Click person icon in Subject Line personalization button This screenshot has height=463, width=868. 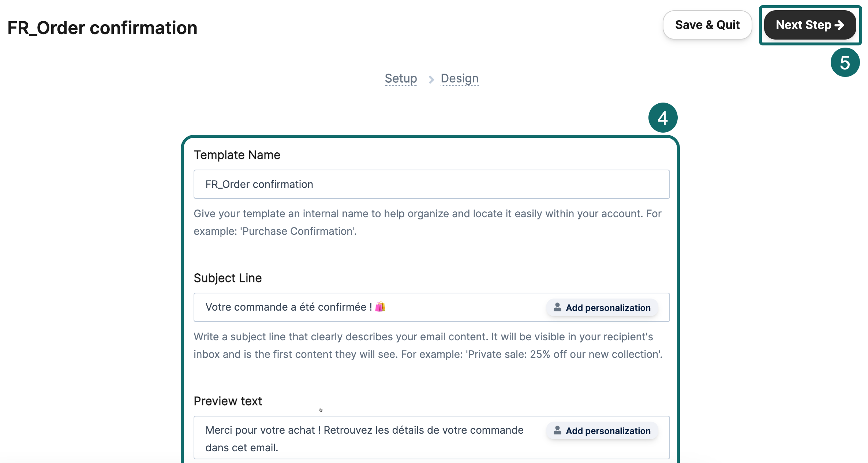click(557, 307)
